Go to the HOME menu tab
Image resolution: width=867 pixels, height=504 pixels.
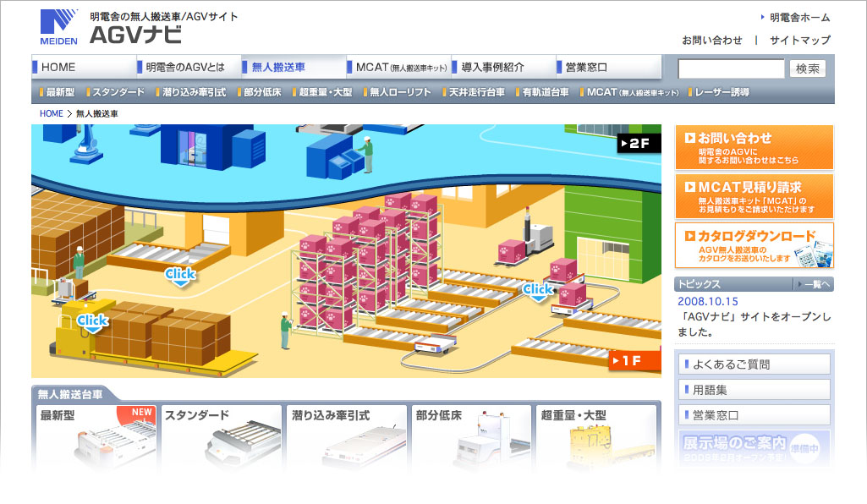click(x=84, y=68)
